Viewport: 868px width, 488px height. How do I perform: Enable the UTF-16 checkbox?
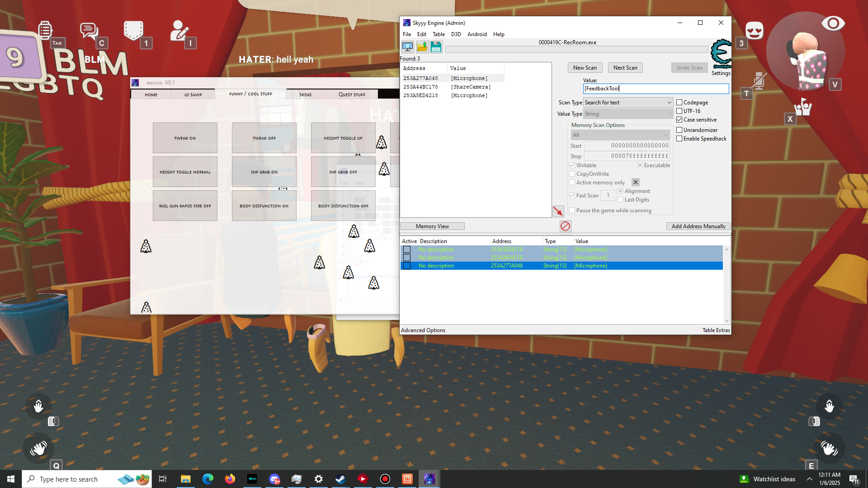pos(679,111)
